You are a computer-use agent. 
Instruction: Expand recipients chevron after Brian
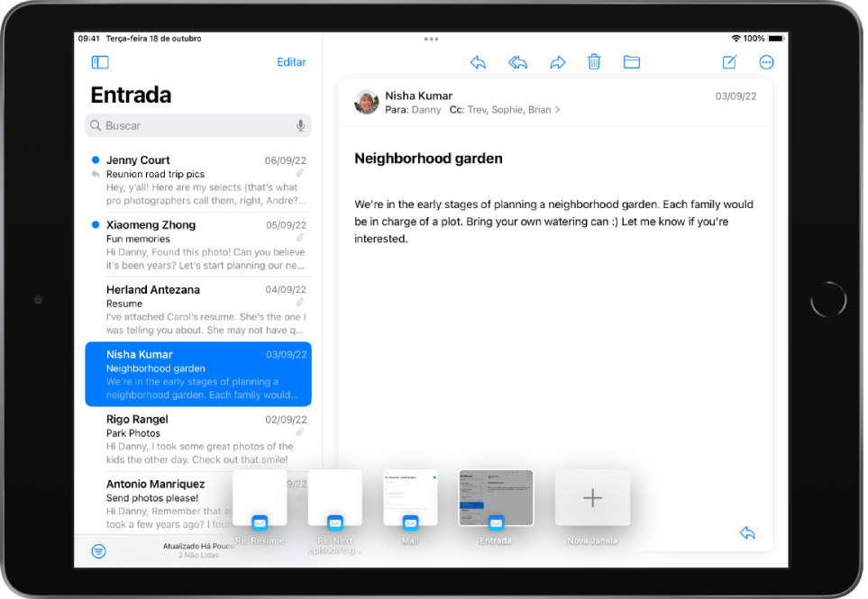pyautogui.click(x=557, y=110)
